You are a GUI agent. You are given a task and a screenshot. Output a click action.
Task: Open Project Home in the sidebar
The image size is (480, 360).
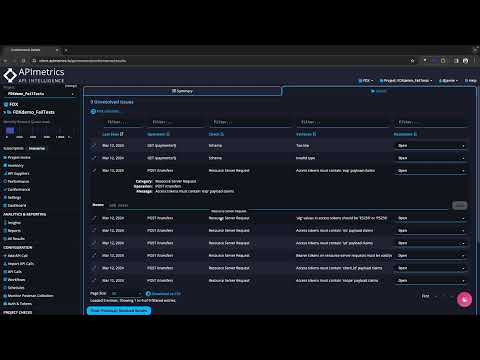[18, 157]
